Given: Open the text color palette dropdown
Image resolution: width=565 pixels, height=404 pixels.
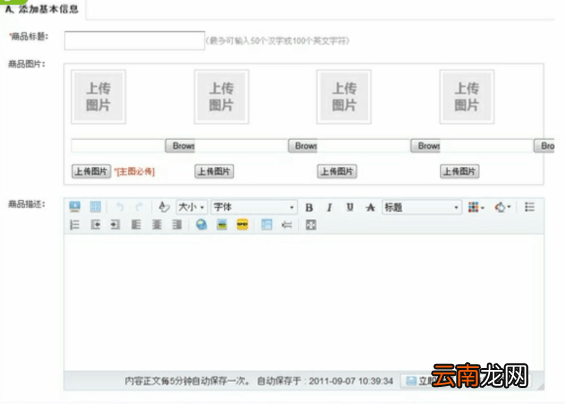Looking at the screenshot, I should pyautogui.click(x=476, y=207).
